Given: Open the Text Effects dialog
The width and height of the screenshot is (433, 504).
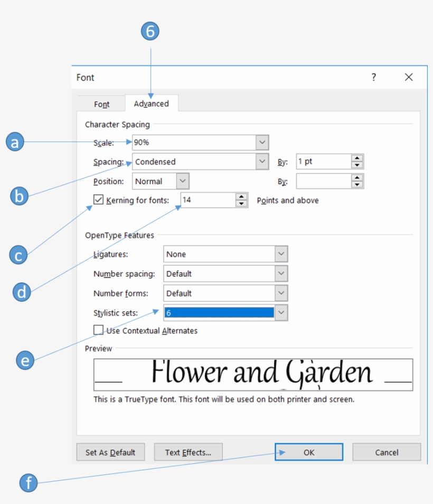Looking at the screenshot, I should tap(188, 452).
